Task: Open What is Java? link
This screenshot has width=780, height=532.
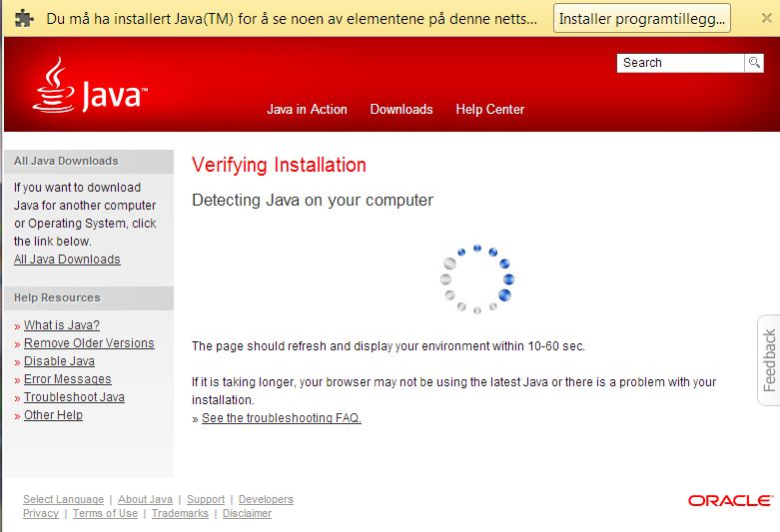Action: point(62,325)
